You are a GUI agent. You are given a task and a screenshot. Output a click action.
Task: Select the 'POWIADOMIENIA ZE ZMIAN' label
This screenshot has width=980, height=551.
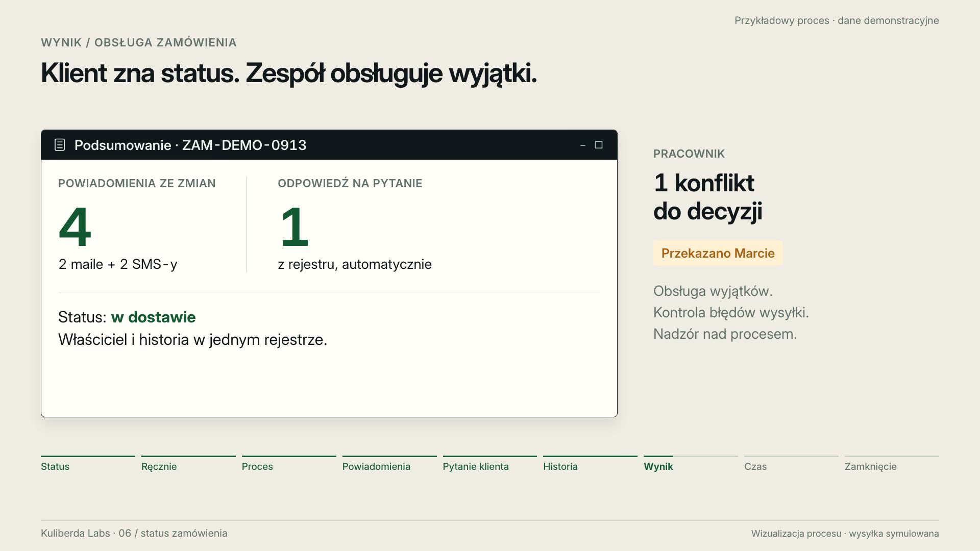tap(137, 183)
